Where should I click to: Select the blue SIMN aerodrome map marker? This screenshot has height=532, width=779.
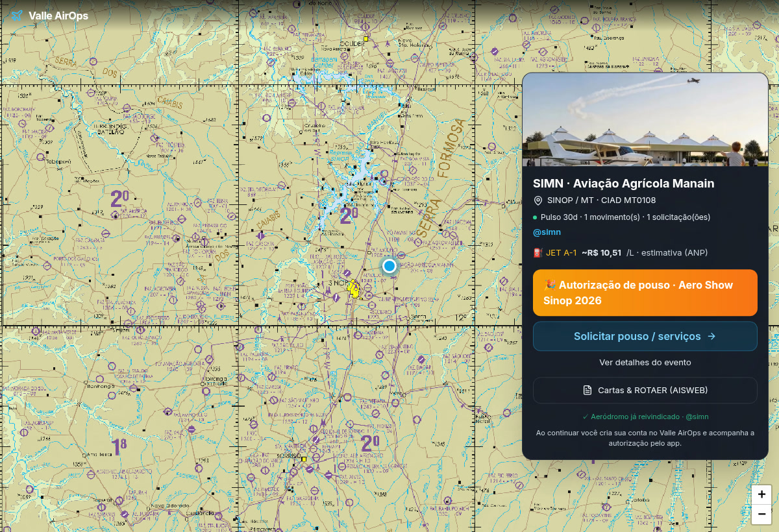[389, 266]
